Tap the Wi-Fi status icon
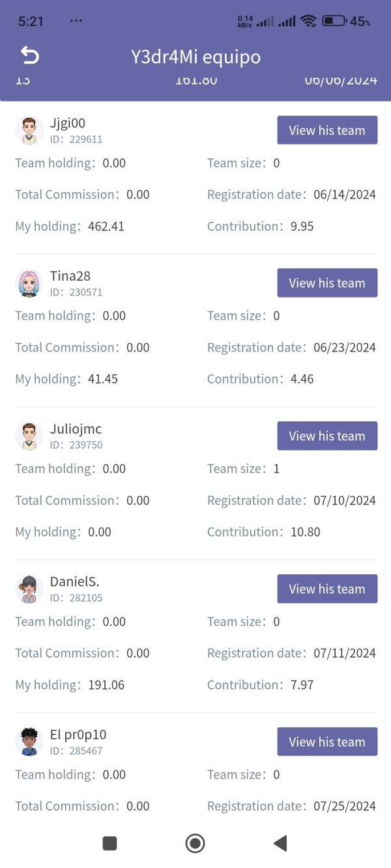The image size is (391, 868). click(308, 21)
